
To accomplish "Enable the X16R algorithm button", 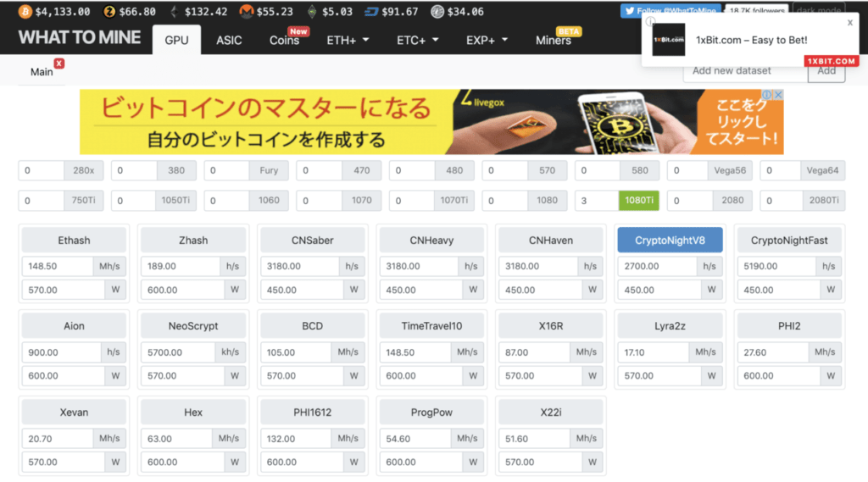I will click(x=551, y=326).
